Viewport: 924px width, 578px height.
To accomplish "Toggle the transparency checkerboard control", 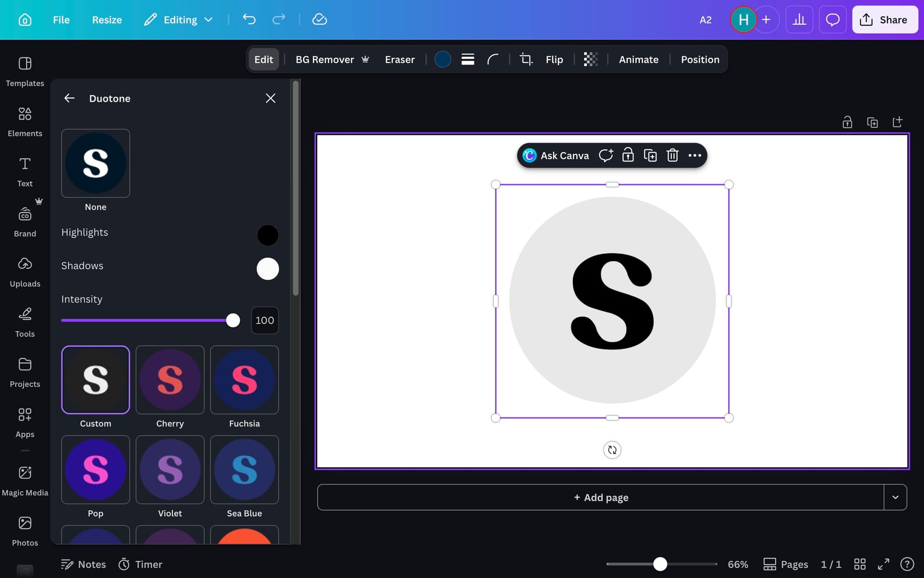I will [x=590, y=59].
